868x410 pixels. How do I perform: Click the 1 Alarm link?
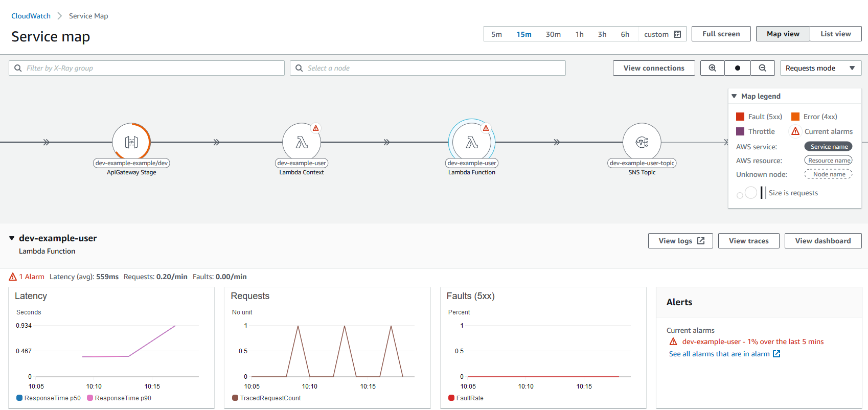coord(32,277)
